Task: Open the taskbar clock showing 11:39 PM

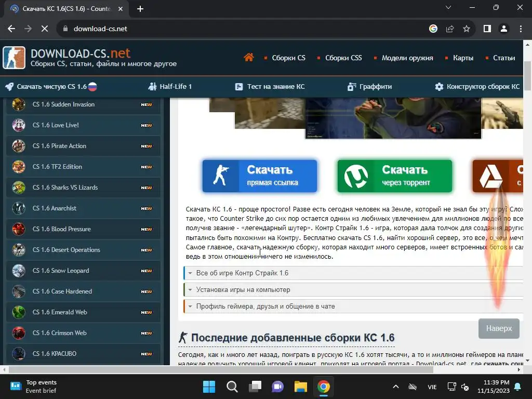Action: [493, 387]
